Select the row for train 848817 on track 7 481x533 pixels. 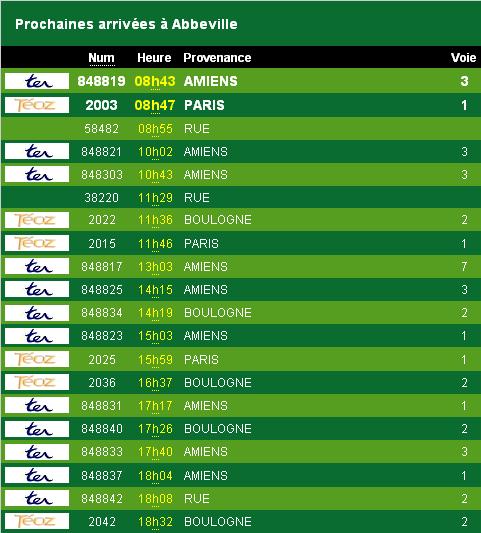pyautogui.click(x=241, y=266)
